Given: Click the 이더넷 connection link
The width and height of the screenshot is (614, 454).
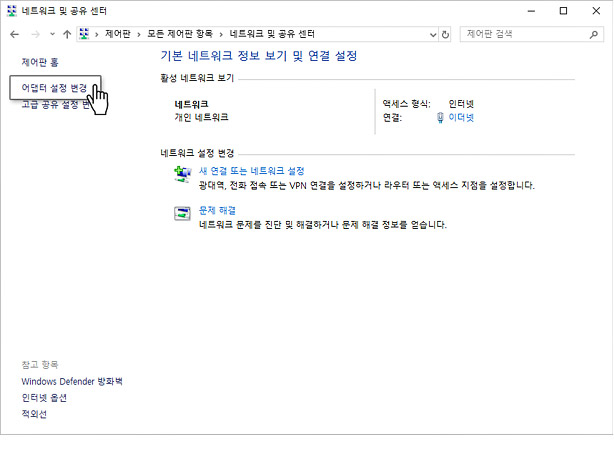Looking at the screenshot, I should click(461, 118).
